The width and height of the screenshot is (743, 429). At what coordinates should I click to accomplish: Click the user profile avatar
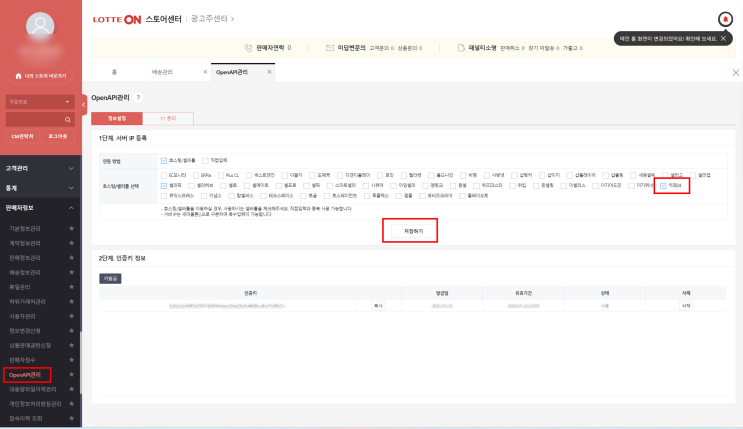pos(40,26)
